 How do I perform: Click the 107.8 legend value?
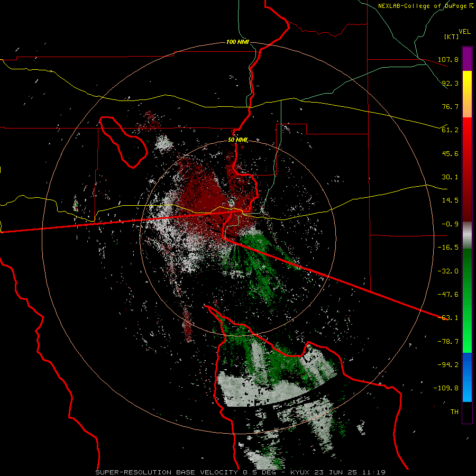coord(448,59)
